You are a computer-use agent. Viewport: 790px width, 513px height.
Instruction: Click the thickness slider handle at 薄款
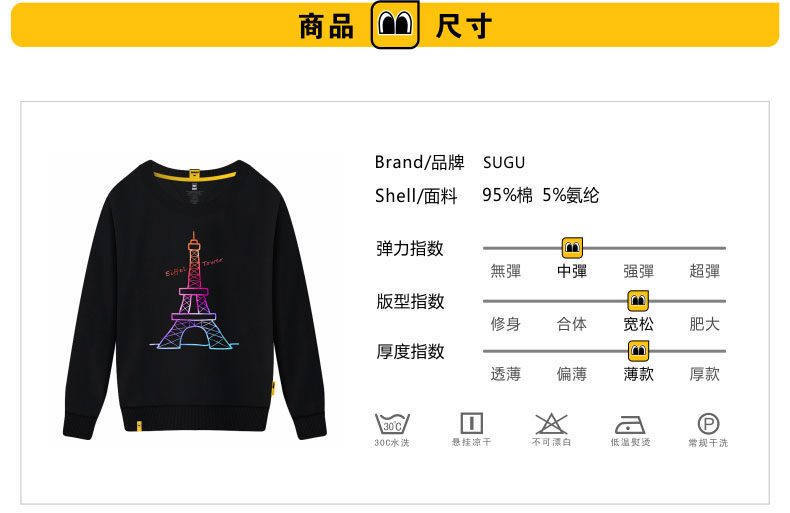pos(638,350)
